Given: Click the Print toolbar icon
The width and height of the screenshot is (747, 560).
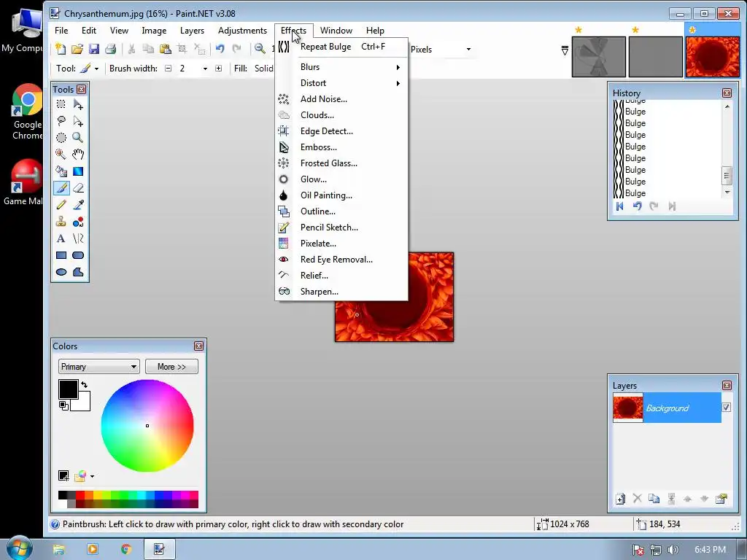Looking at the screenshot, I should (111, 49).
